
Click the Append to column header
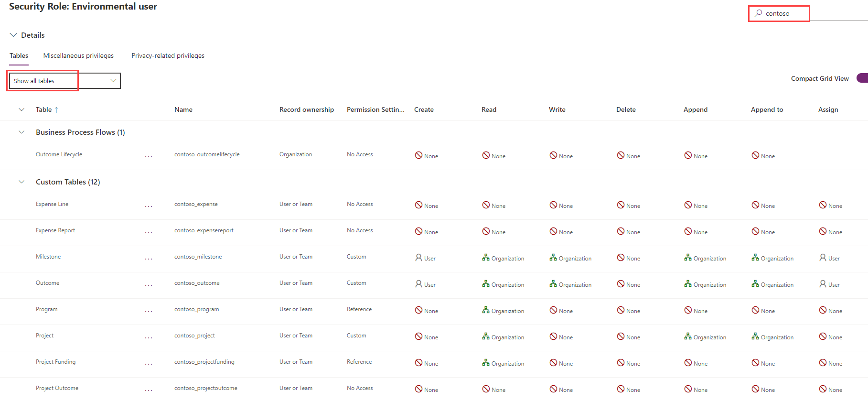[767, 109]
